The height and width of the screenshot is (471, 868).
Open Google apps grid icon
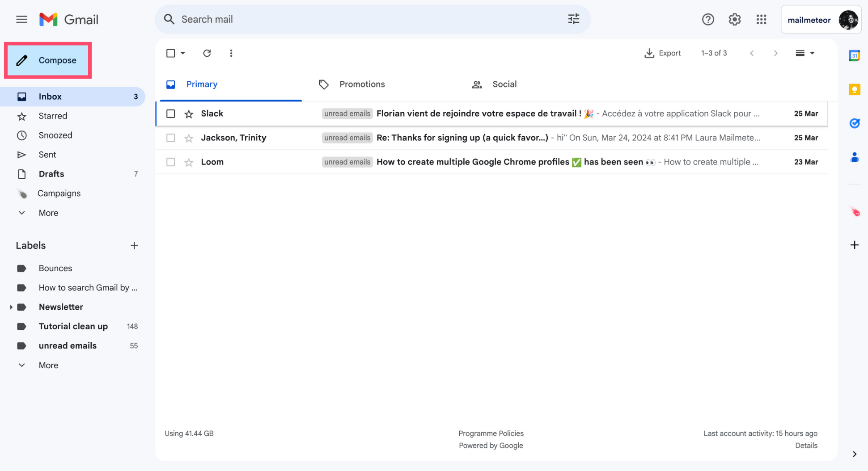(x=761, y=19)
